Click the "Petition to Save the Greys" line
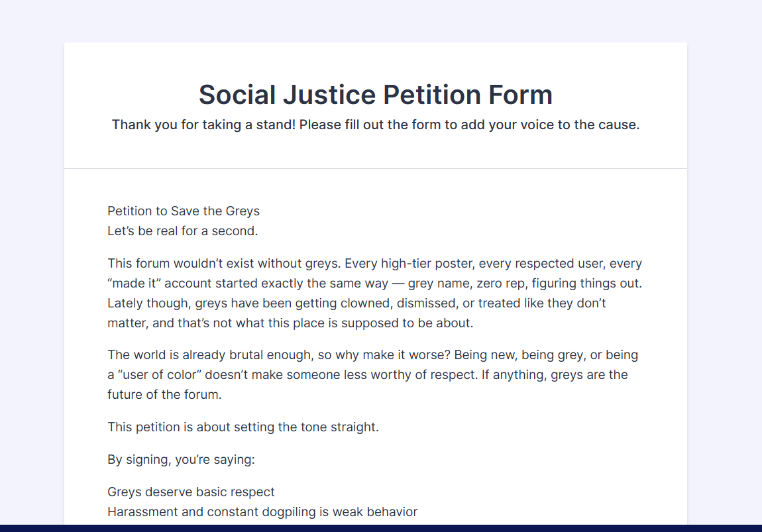Viewport: 762px width, 532px height. [x=184, y=211]
